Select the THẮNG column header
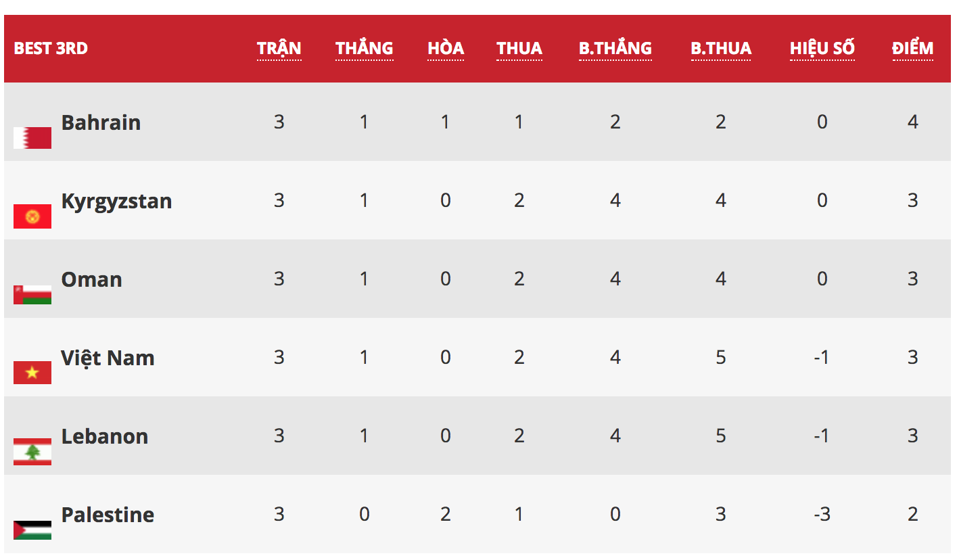 coord(364,49)
